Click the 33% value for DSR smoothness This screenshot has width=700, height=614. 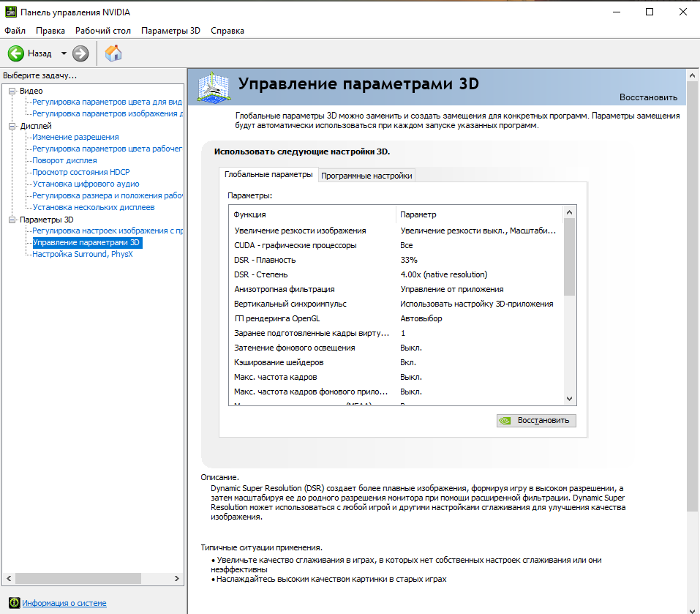pos(409,260)
